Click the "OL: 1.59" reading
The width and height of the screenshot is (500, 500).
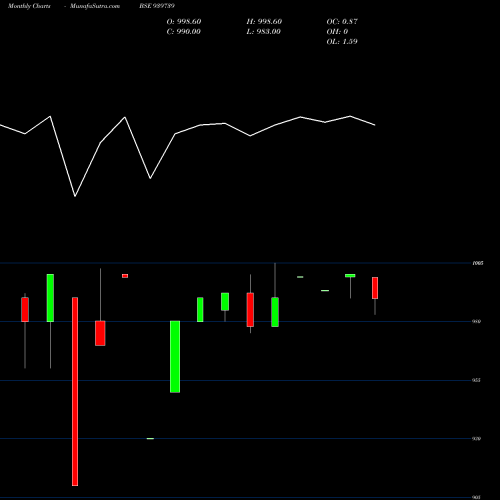342,42
